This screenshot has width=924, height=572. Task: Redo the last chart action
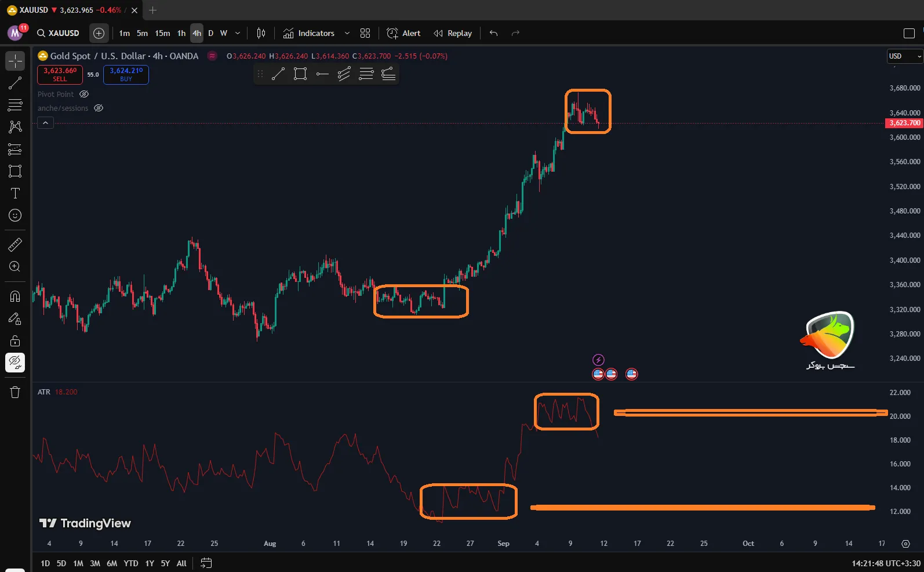pos(515,33)
